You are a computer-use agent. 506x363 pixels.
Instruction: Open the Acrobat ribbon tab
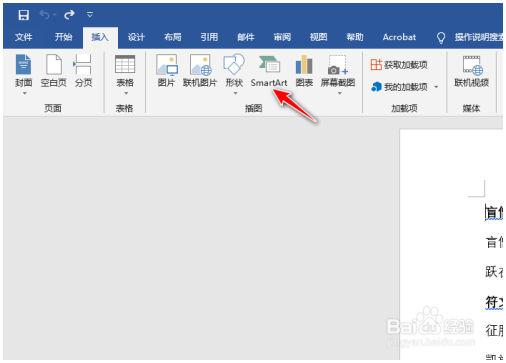pos(399,37)
